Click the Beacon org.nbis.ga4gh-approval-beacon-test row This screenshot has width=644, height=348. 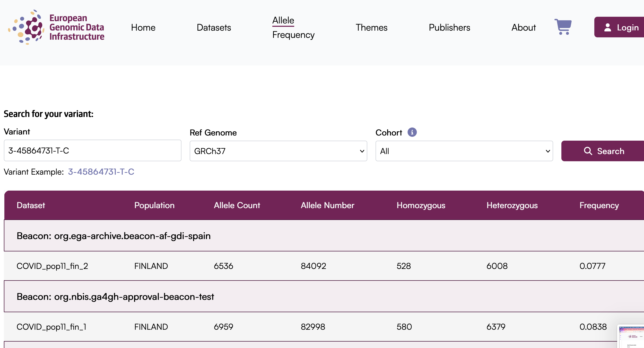[x=115, y=297]
